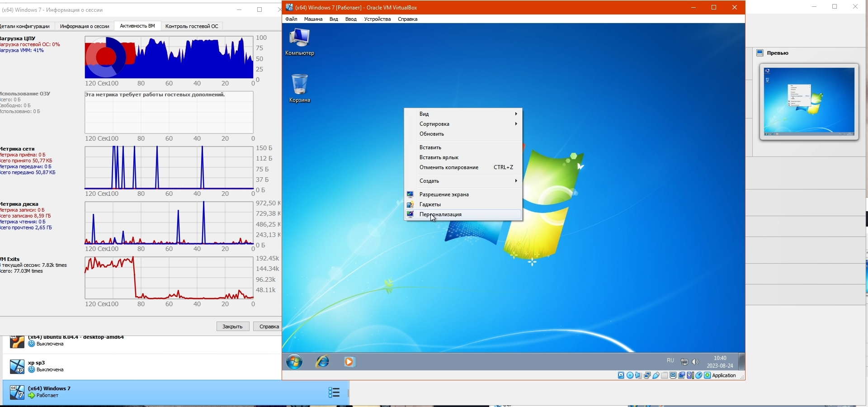Image resolution: width=868 pixels, height=407 pixels.
Task: Open the Устройства menu in VirtualBox
Action: point(377,19)
